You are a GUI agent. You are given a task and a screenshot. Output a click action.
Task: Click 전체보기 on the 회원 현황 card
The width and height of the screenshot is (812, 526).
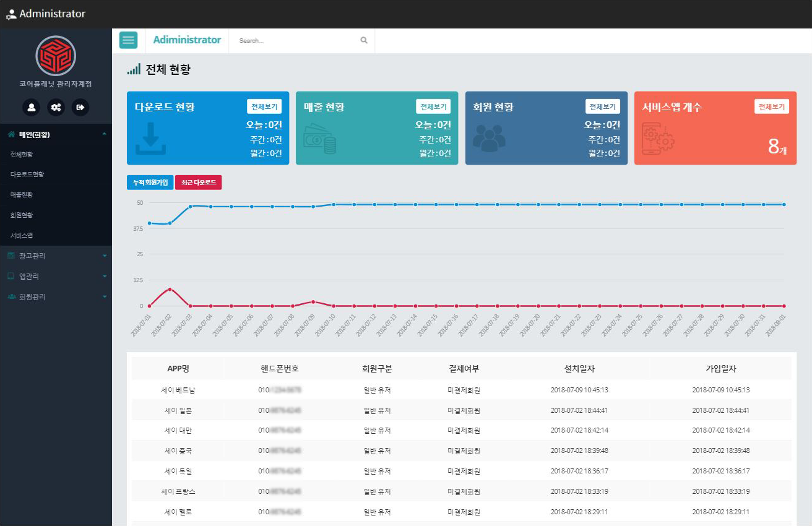[603, 106]
